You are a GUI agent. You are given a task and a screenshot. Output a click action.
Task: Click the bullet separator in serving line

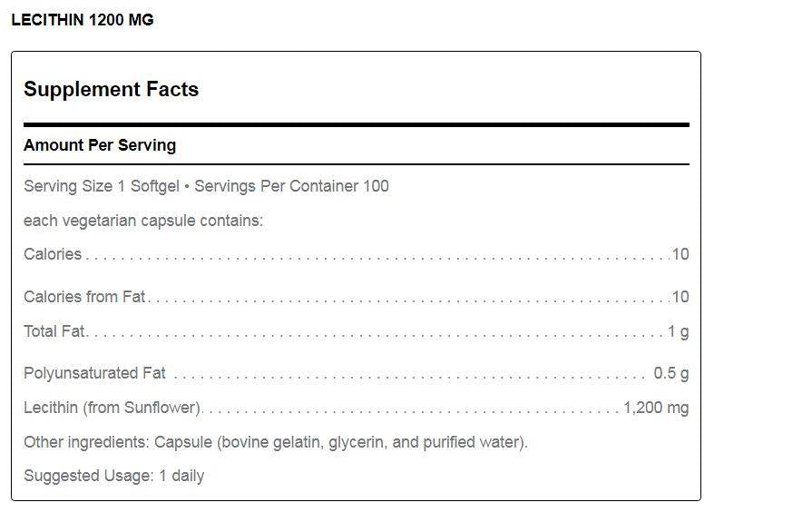click(187, 186)
